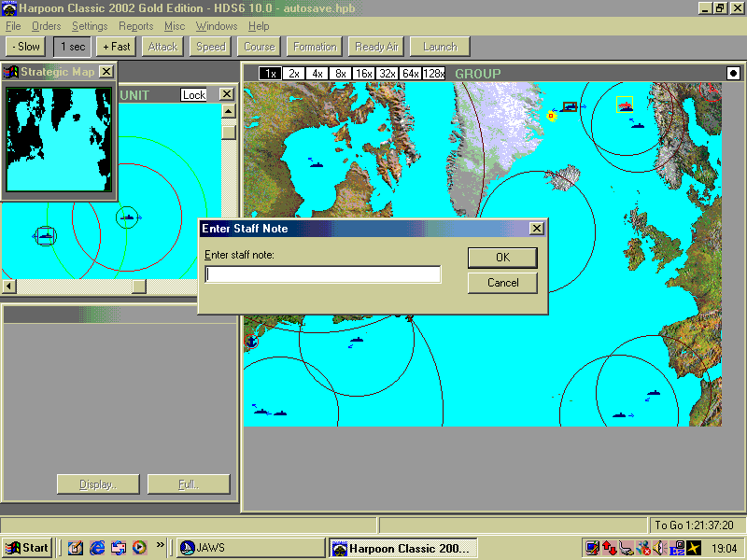
Task: Click the first quick launch notepad icon
Action: pos(76,548)
